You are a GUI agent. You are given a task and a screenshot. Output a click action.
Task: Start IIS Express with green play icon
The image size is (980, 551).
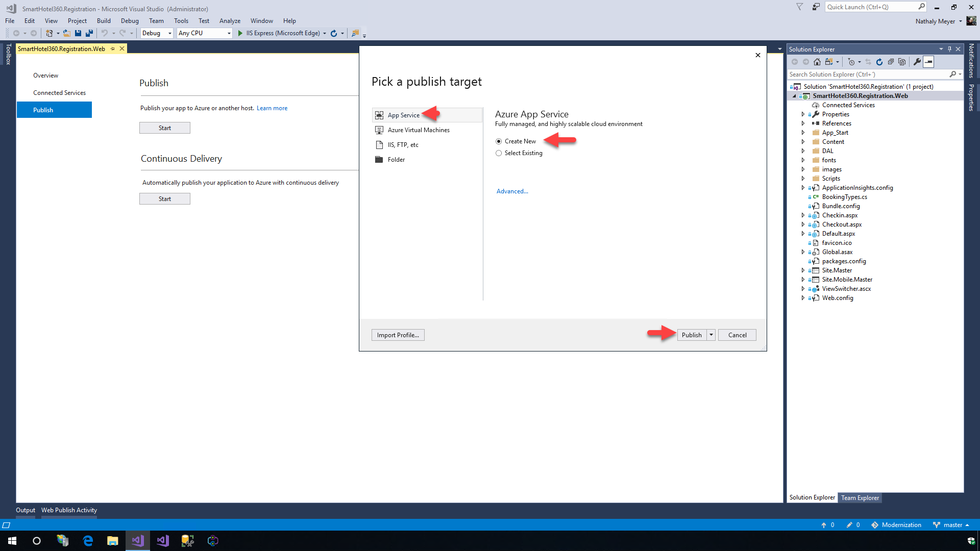pyautogui.click(x=240, y=33)
